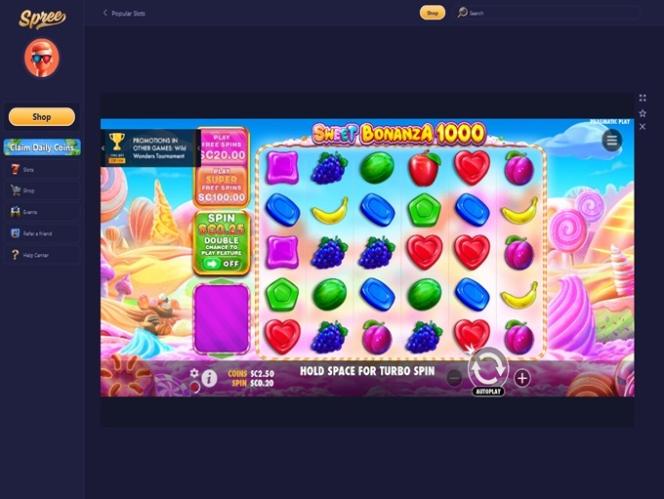Click Claim Daily Coins button
The width and height of the screenshot is (664, 499).
[42, 147]
